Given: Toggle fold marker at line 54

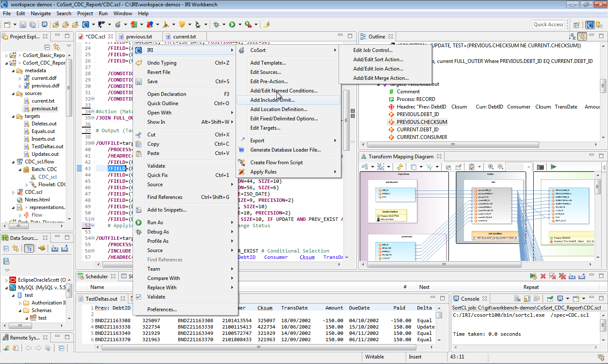Looking at the screenshot, I should pyautogui.click(x=93, y=238).
